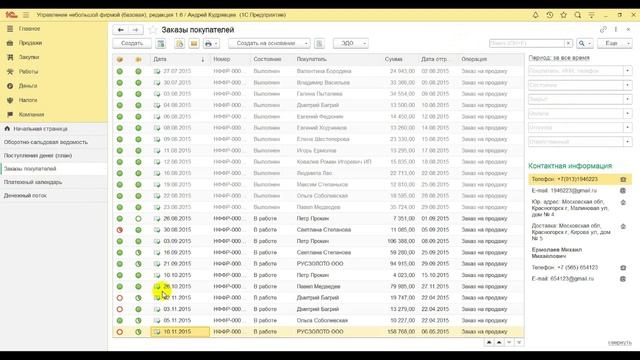Expand the print button dropdown arrow

216,43
